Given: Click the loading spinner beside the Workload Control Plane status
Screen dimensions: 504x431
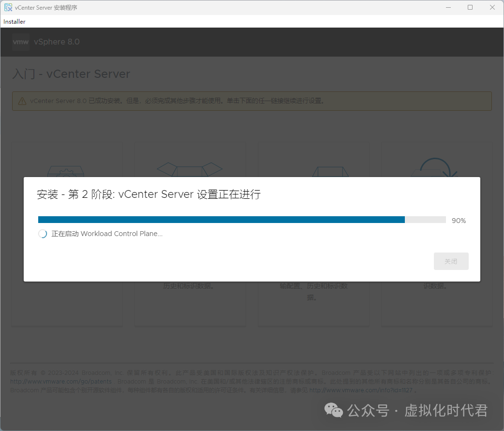Looking at the screenshot, I should (x=43, y=234).
